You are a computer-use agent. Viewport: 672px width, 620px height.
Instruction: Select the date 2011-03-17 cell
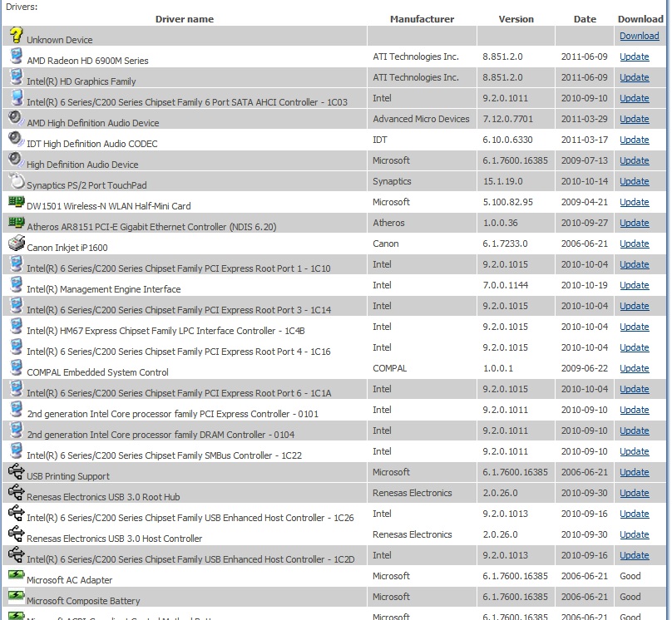click(585, 140)
